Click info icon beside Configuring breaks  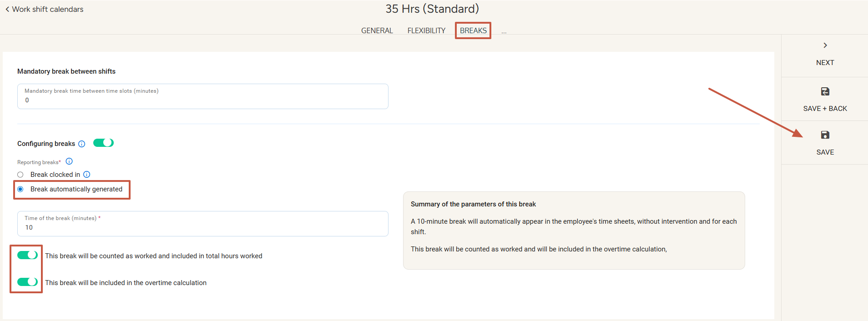(x=82, y=144)
